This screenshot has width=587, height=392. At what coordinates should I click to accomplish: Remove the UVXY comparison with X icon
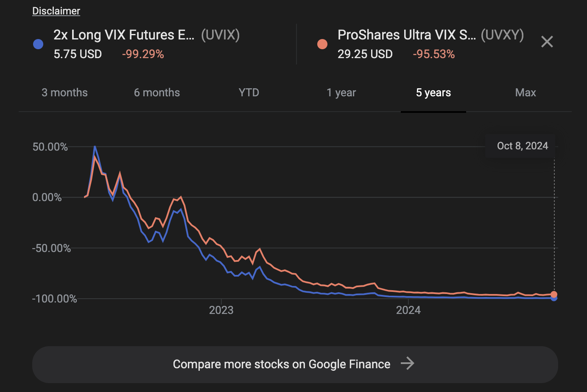(547, 42)
